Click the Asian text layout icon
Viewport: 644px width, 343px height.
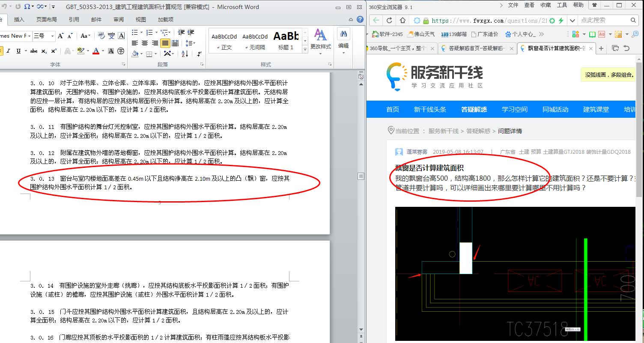(x=168, y=54)
